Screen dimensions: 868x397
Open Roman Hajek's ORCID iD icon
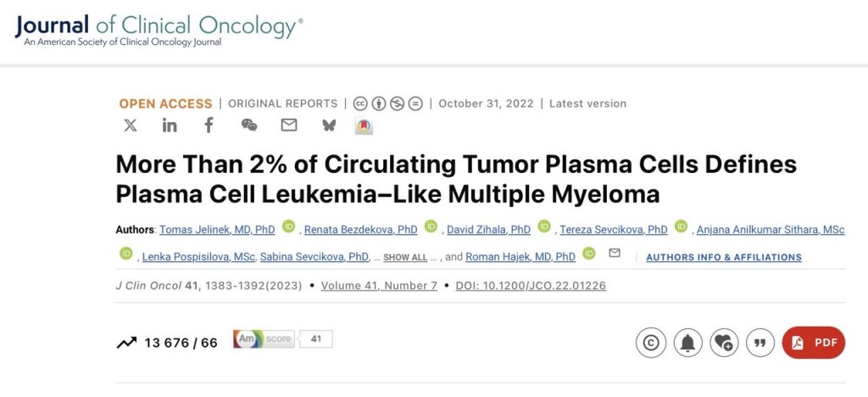pyautogui.click(x=589, y=254)
